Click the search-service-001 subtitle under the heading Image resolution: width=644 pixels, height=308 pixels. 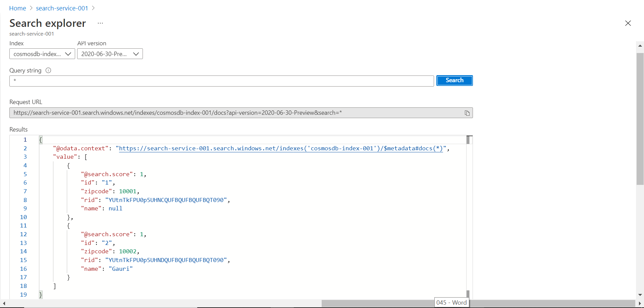[x=32, y=34]
